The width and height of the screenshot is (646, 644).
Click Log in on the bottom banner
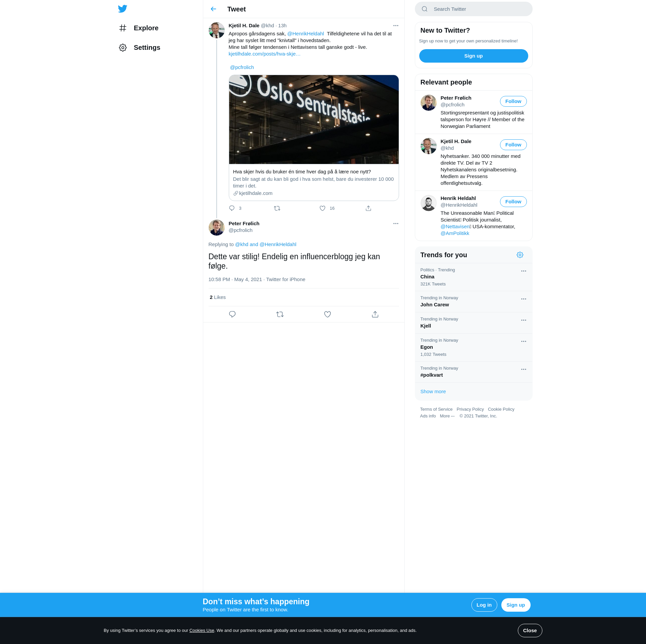coord(484,605)
